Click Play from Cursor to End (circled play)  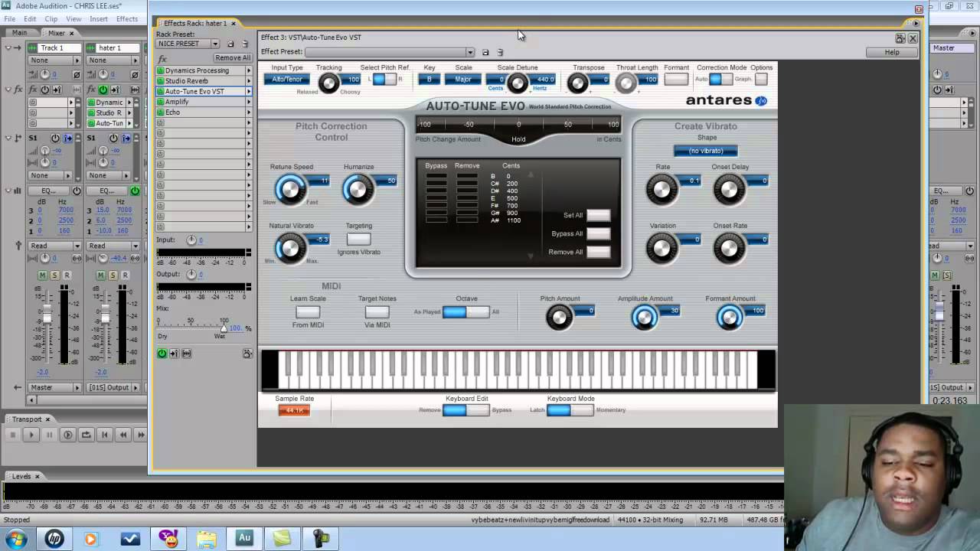(67, 435)
